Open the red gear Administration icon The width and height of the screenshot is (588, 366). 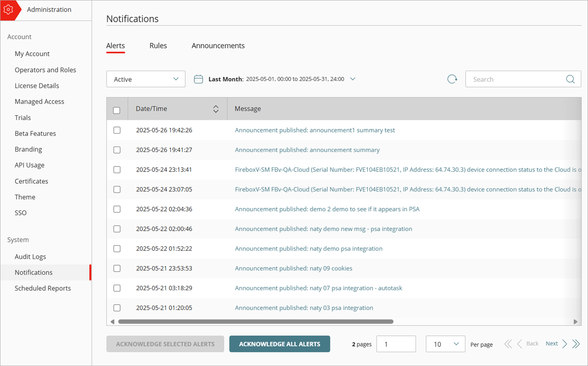[9, 9]
